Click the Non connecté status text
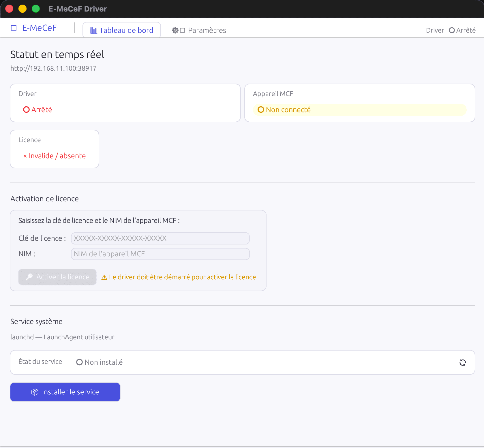The height and width of the screenshot is (448, 484). [x=288, y=110]
